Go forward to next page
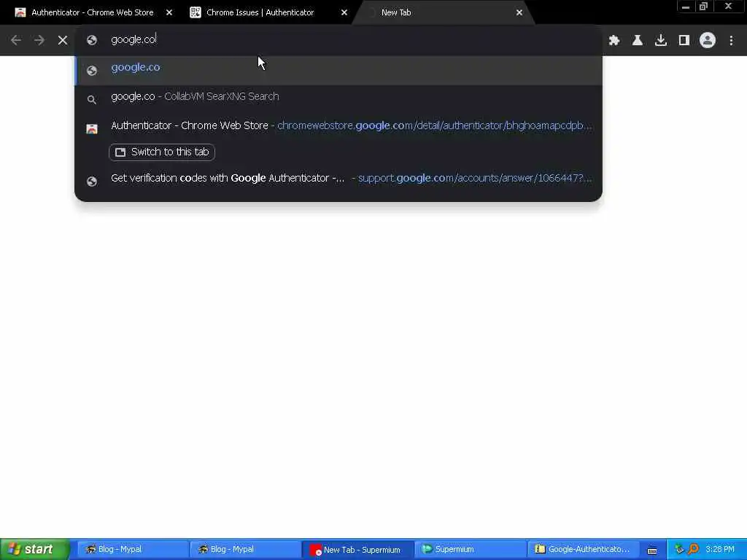Image resolution: width=747 pixels, height=560 pixels. click(39, 40)
